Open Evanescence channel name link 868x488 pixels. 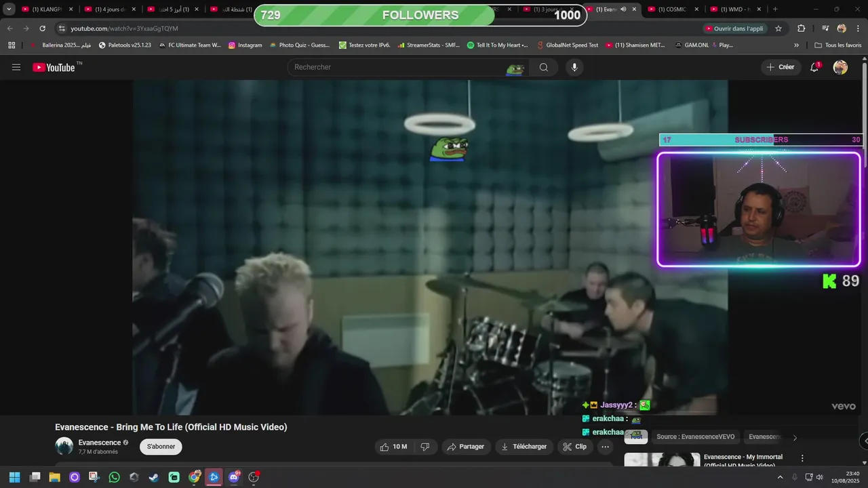100,443
